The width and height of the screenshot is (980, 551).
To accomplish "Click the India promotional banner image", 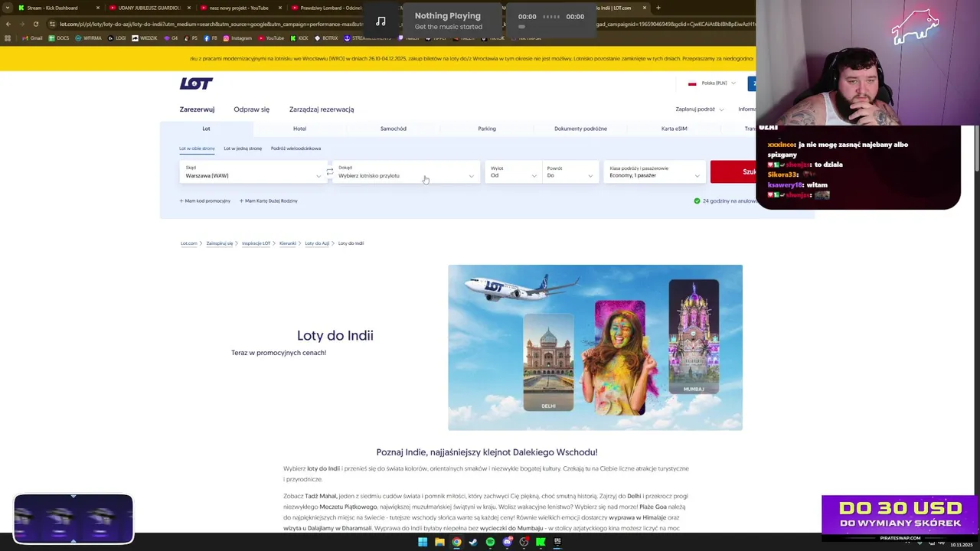I will [x=595, y=347].
